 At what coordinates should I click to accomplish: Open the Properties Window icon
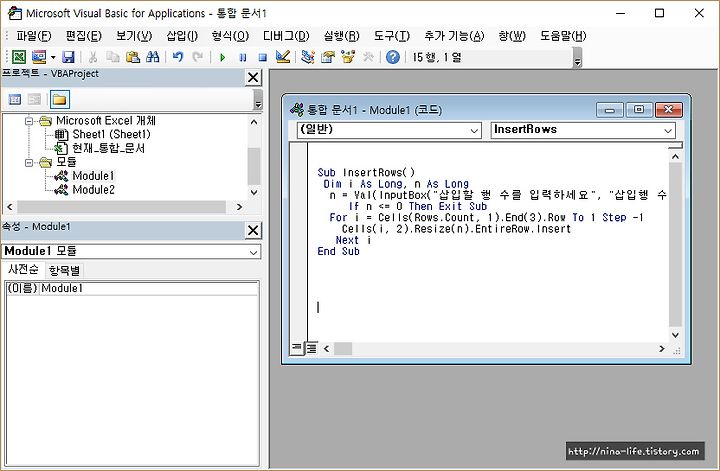328,57
